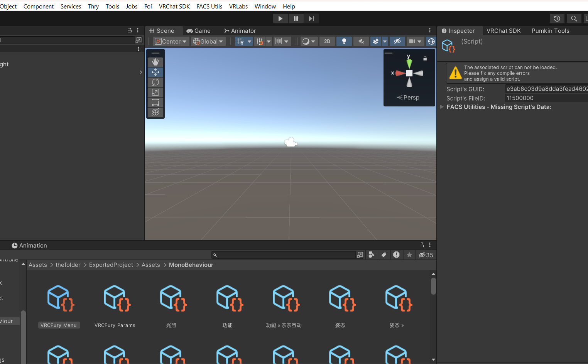Toggle scene lighting bulb
The height and width of the screenshot is (364, 588).
click(344, 41)
